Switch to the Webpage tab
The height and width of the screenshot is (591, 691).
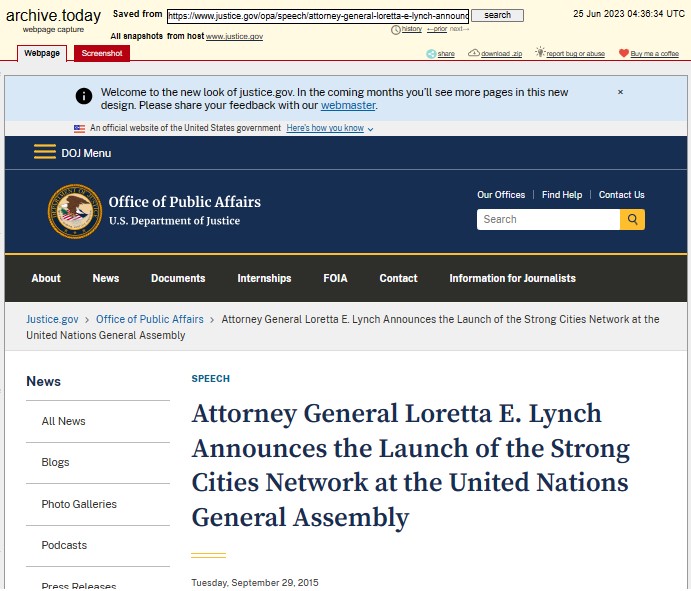click(x=42, y=53)
